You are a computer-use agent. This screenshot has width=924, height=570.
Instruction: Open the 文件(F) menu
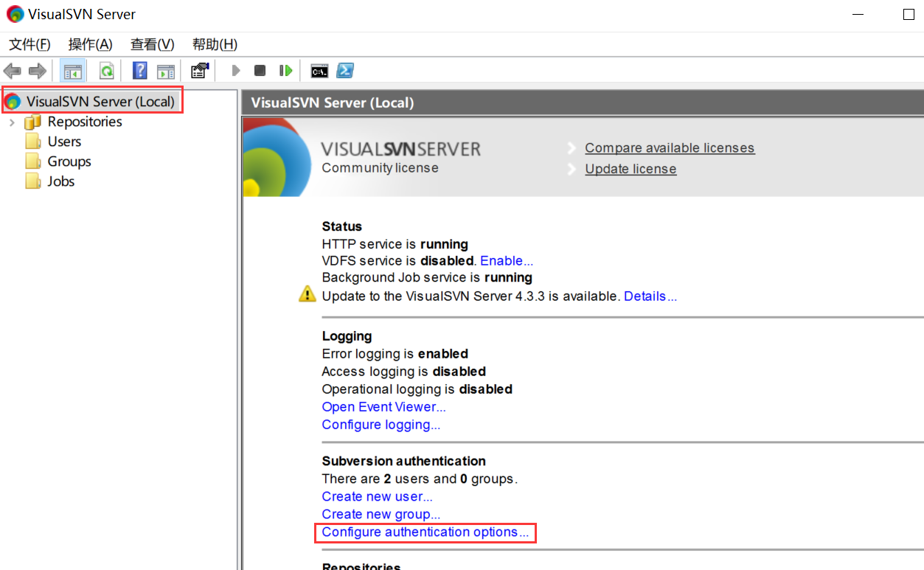tap(29, 45)
